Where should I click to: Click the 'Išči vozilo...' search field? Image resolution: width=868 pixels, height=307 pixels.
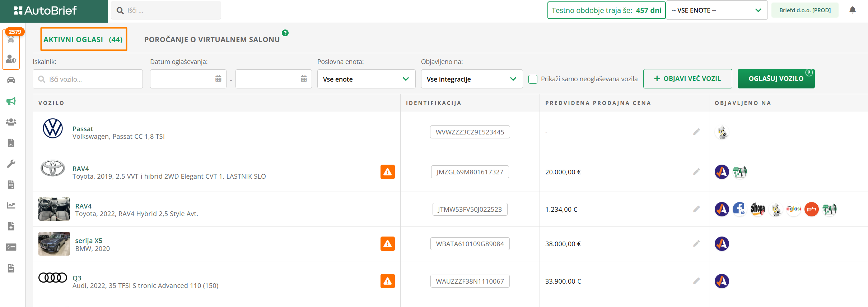88,79
